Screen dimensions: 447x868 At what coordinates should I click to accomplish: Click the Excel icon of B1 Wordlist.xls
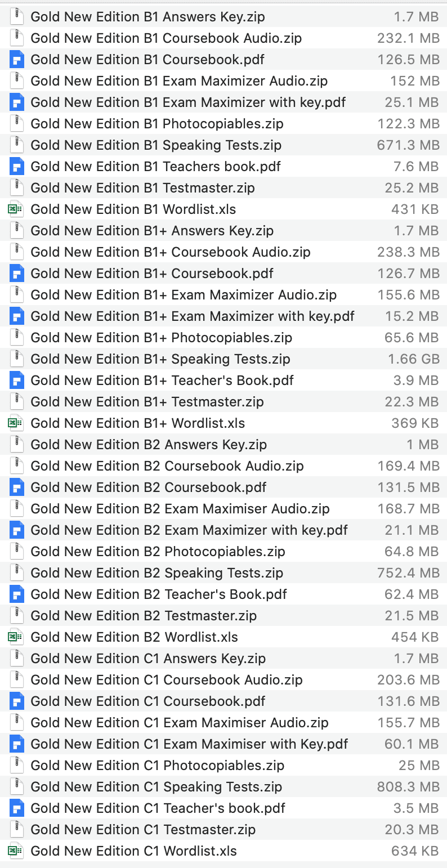(16, 209)
